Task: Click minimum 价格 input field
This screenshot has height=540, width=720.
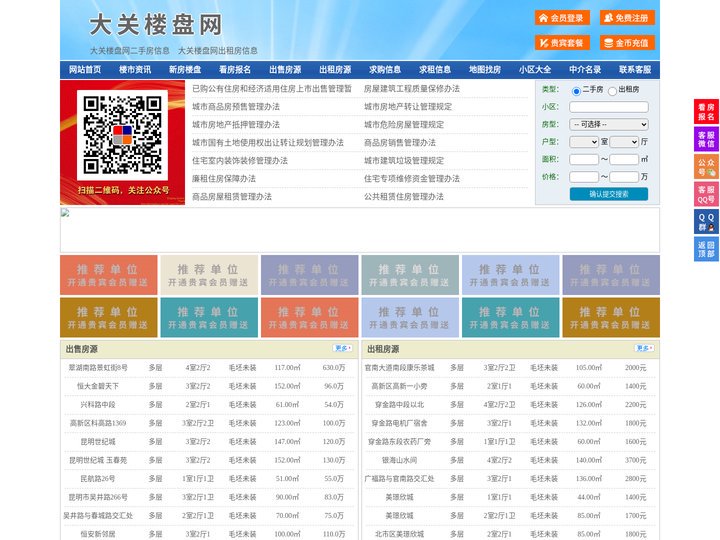Action: coord(584,177)
